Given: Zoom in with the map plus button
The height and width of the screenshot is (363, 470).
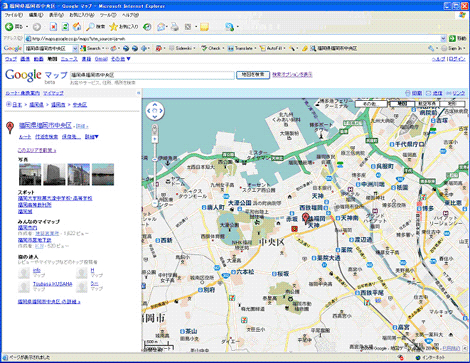Looking at the screenshot, I should click(x=155, y=139).
